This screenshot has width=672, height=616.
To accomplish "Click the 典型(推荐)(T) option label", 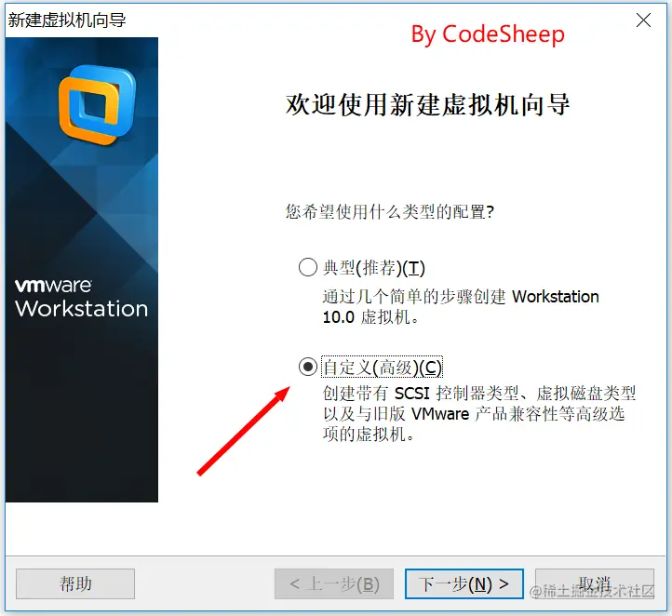I will pyautogui.click(x=374, y=268).
